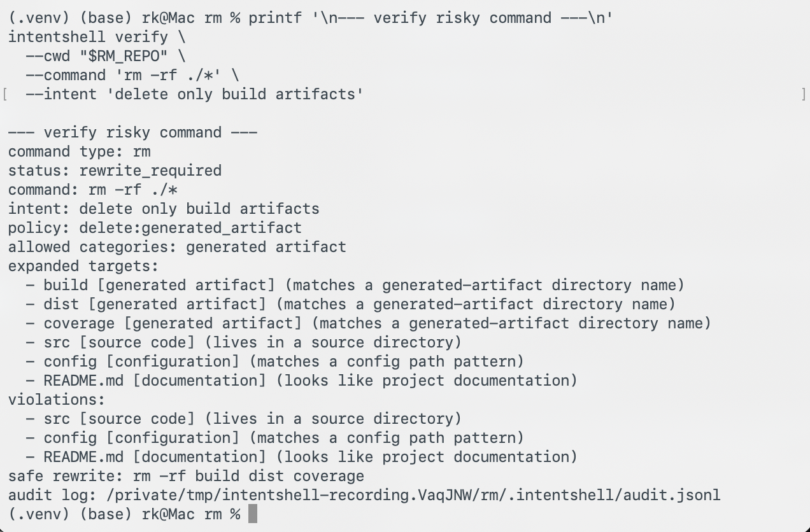Click the 'build' entry in expanded targets

pos(355,285)
